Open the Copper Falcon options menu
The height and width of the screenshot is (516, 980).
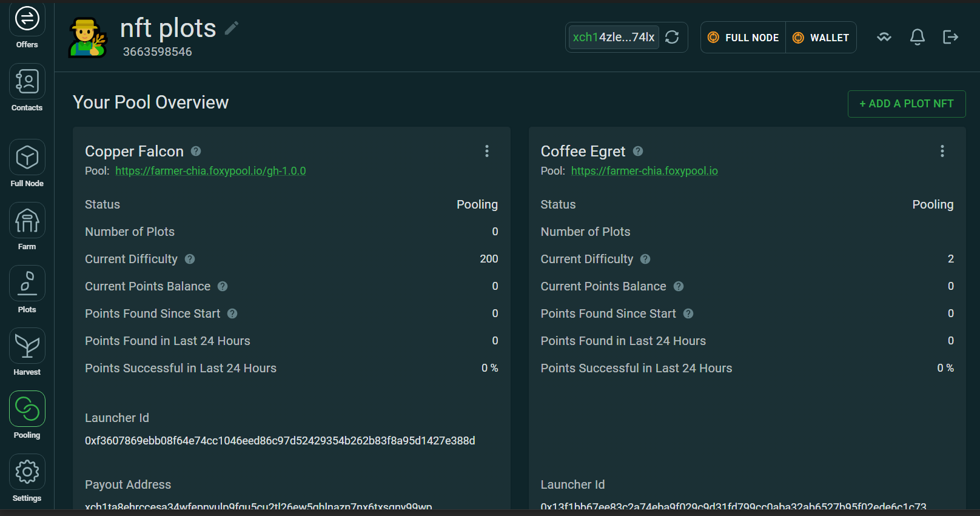[486, 151]
